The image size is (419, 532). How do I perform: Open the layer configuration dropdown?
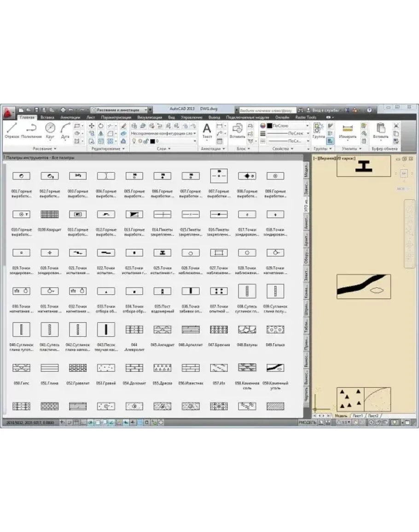click(163, 133)
